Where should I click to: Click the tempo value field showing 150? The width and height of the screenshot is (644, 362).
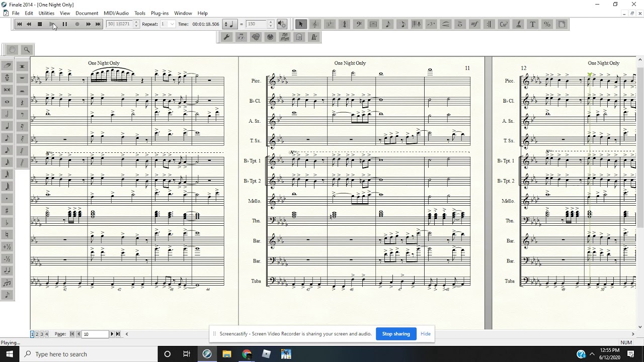click(257, 24)
